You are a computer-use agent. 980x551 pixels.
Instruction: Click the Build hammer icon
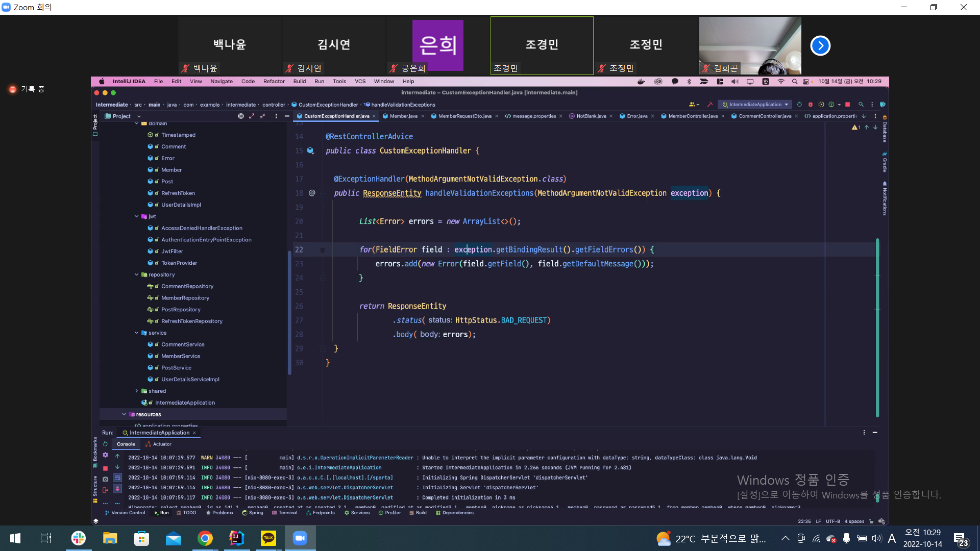pyautogui.click(x=709, y=105)
